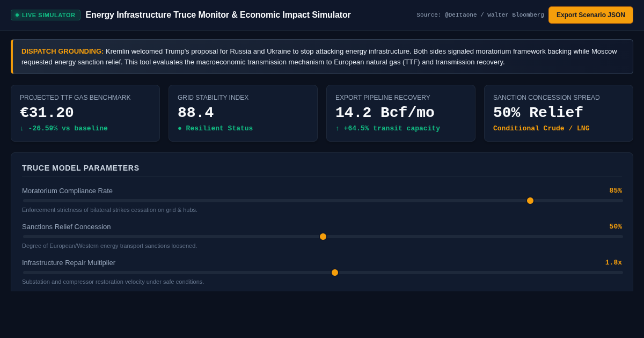
Task: Click the TRUCE MODEL PARAMETERS heading
Action: click(x=80, y=168)
